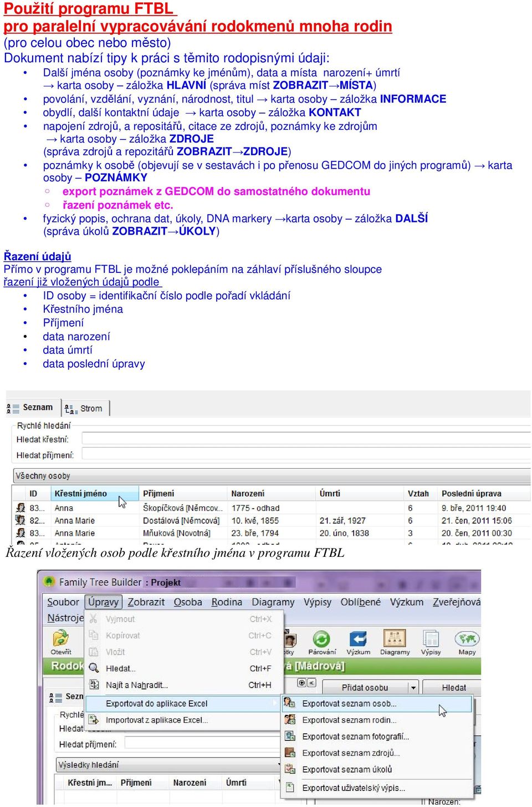Click the Hledat křestní input field
This screenshot has width=532, height=807.
pos(306,439)
